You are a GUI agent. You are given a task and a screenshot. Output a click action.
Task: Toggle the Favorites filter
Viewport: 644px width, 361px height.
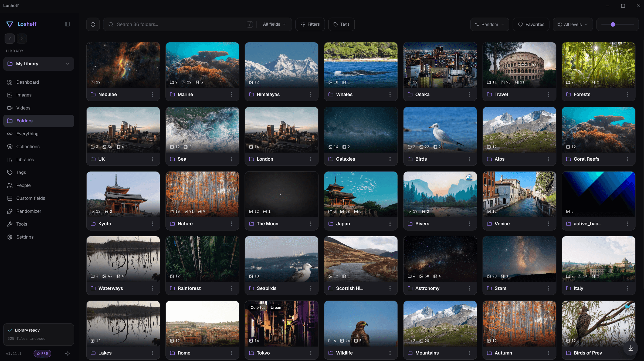point(531,24)
